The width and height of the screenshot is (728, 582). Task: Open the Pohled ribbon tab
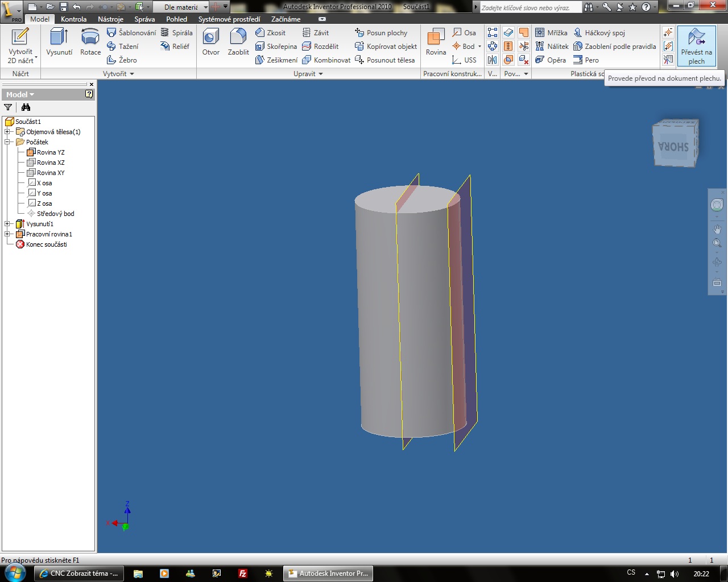click(176, 19)
